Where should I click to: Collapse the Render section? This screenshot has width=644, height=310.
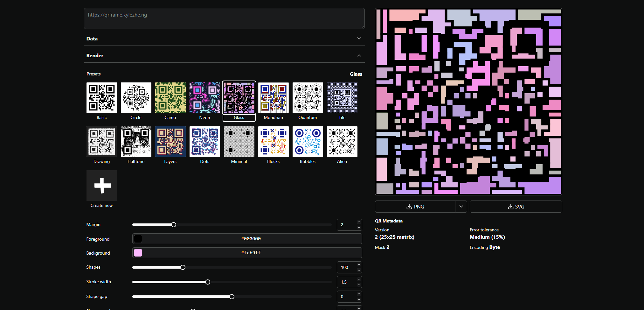click(x=224, y=55)
